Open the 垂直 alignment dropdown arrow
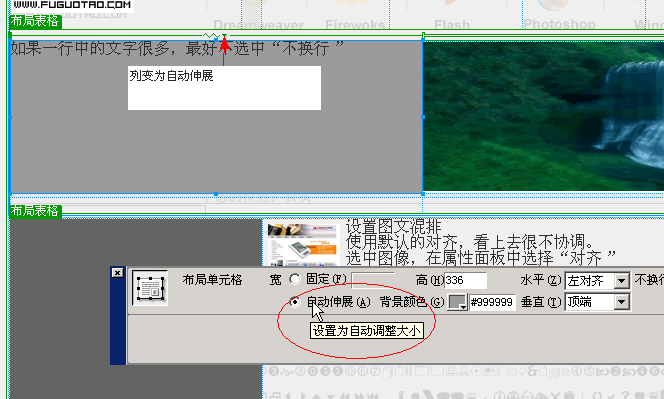Image resolution: width=664 pixels, height=399 pixels. pos(621,302)
